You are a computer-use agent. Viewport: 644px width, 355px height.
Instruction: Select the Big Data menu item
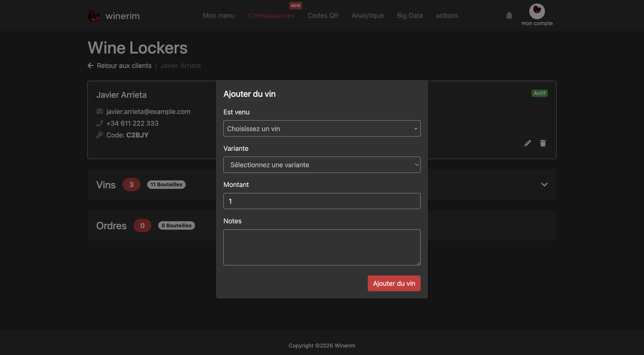(x=410, y=15)
